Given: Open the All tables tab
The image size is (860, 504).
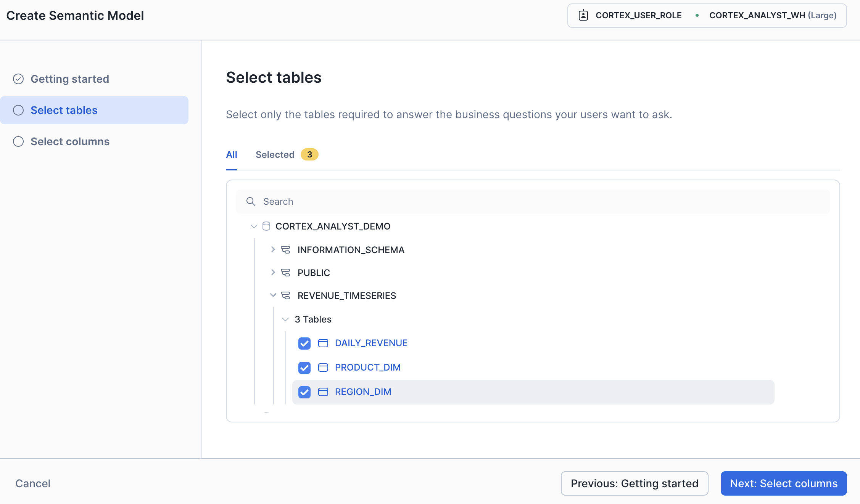Looking at the screenshot, I should [232, 154].
